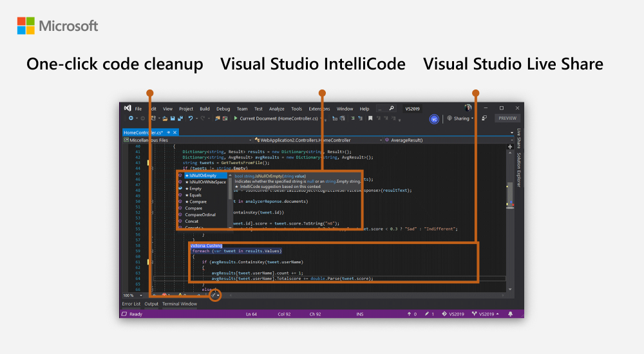This screenshot has width=644, height=354.
Task: Click the Save All toolbar icon
Action: pyautogui.click(x=180, y=118)
